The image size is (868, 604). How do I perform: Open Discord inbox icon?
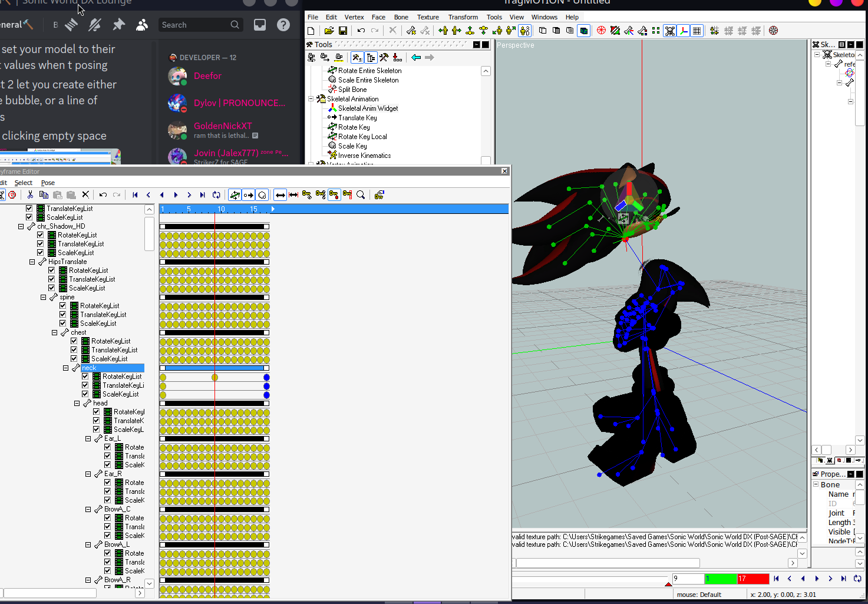tap(260, 25)
